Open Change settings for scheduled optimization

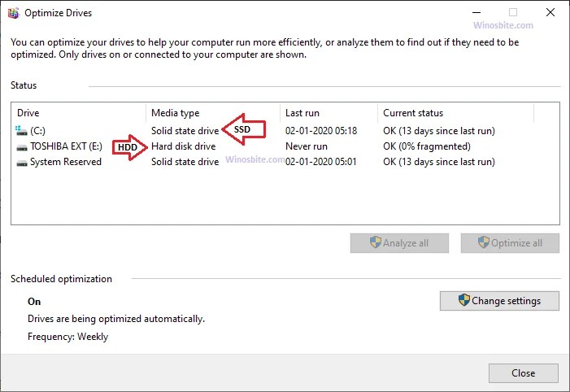(x=499, y=301)
